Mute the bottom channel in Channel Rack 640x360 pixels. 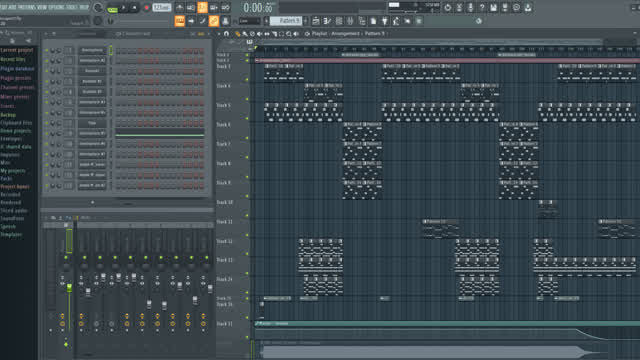pos(47,185)
